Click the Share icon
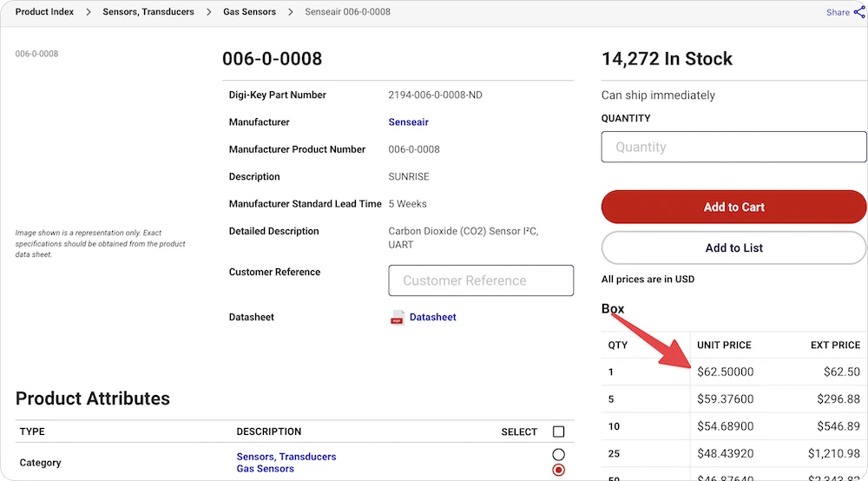This screenshot has height=481, width=868. click(x=859, y=12)
